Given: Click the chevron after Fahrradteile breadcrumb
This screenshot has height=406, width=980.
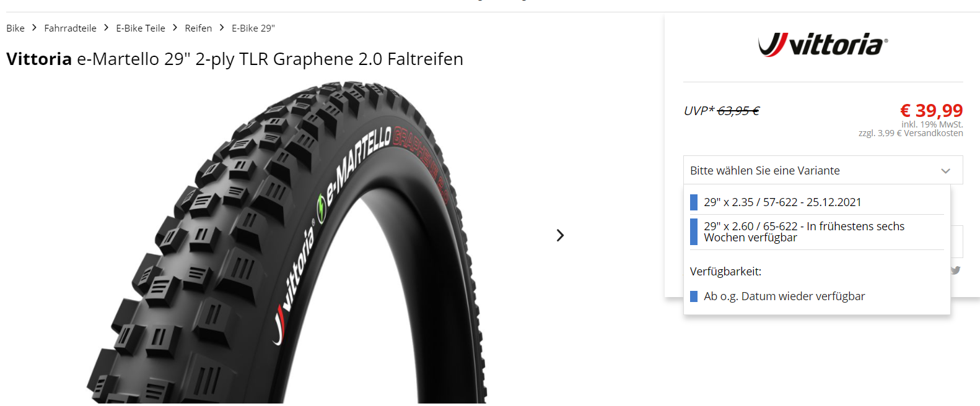Looking at the screenshot, I should click(x=106, y=28).
